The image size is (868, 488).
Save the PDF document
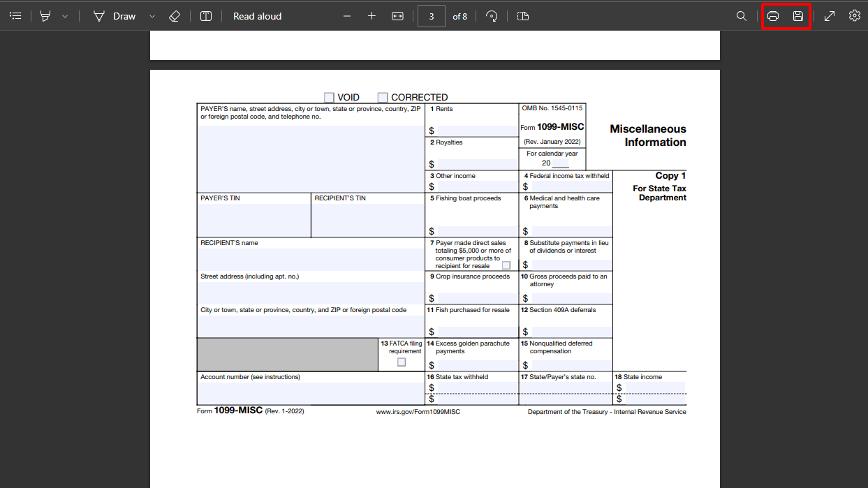pyautogui.click(x=798, y=16)
